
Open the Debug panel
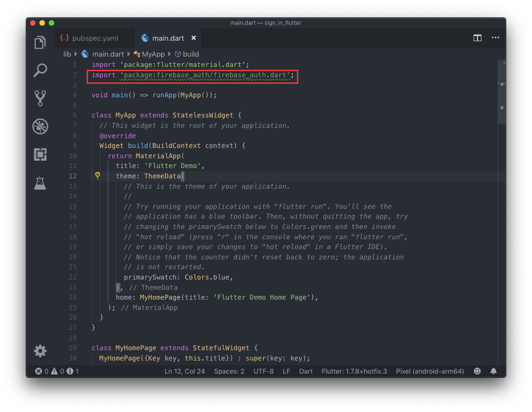pyautogui.click(x=40, y=126)
